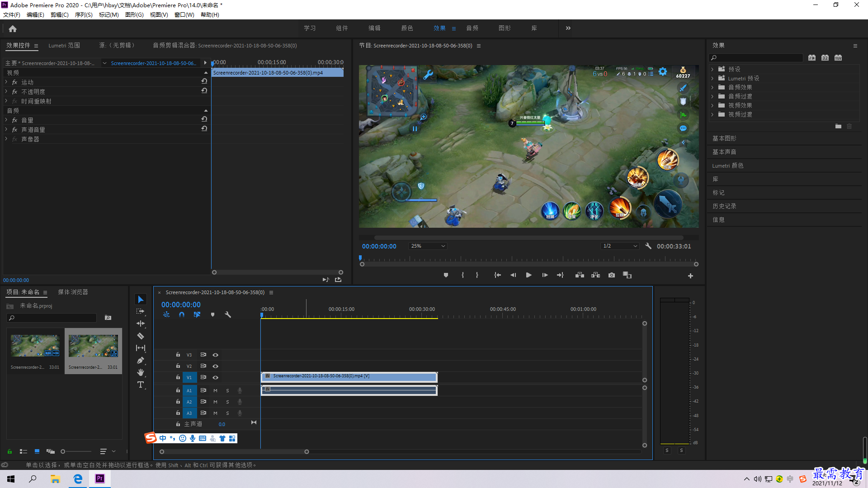Switch to the 颜色 workspace
Image resolution: width=868 pixels, height=488 pixels.
pos(407,28)
